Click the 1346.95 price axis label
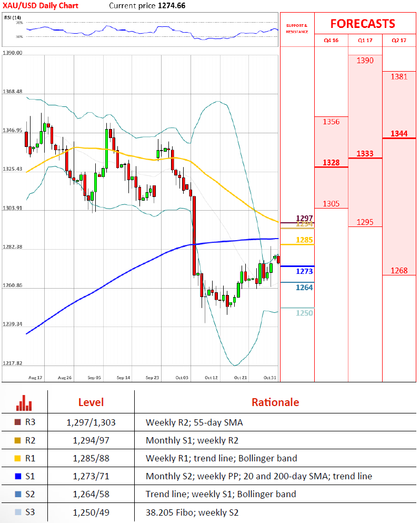Image resolution: width=420 pixels, height=523 pixels. pos(12,131)
